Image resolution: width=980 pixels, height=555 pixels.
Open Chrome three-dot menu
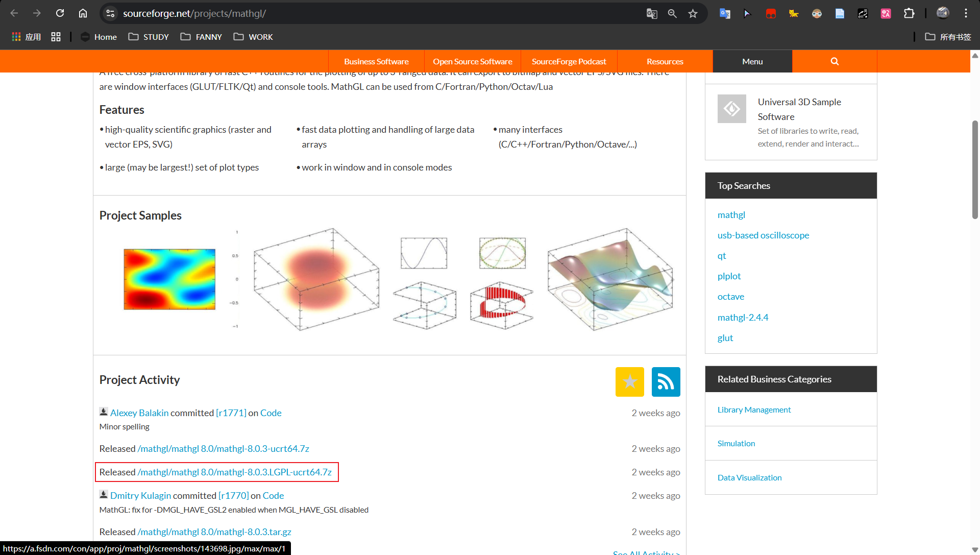click(966, 14)
